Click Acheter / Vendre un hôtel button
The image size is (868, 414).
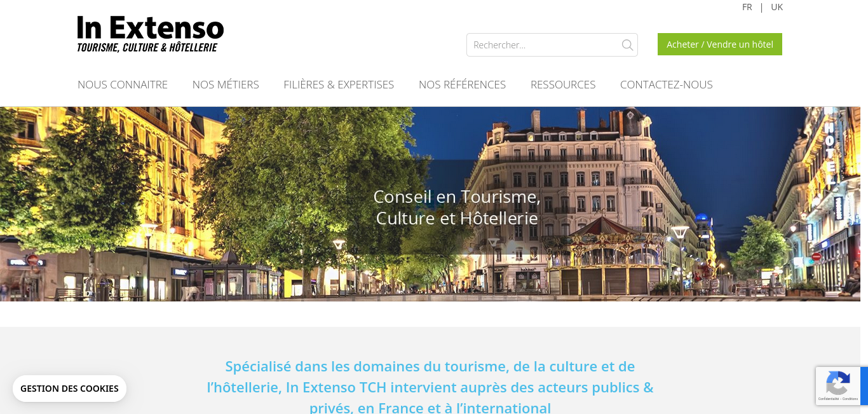pyautogui.click(x=720, y=45)
